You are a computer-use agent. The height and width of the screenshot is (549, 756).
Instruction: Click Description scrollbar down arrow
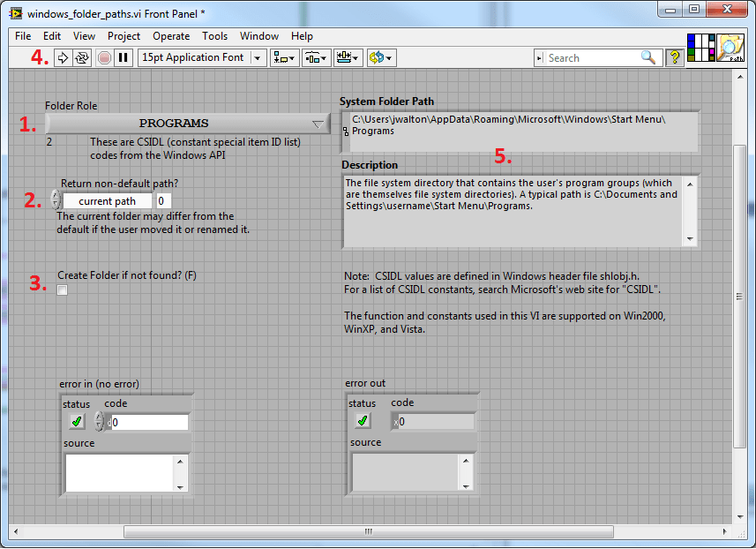pos(690,239)
